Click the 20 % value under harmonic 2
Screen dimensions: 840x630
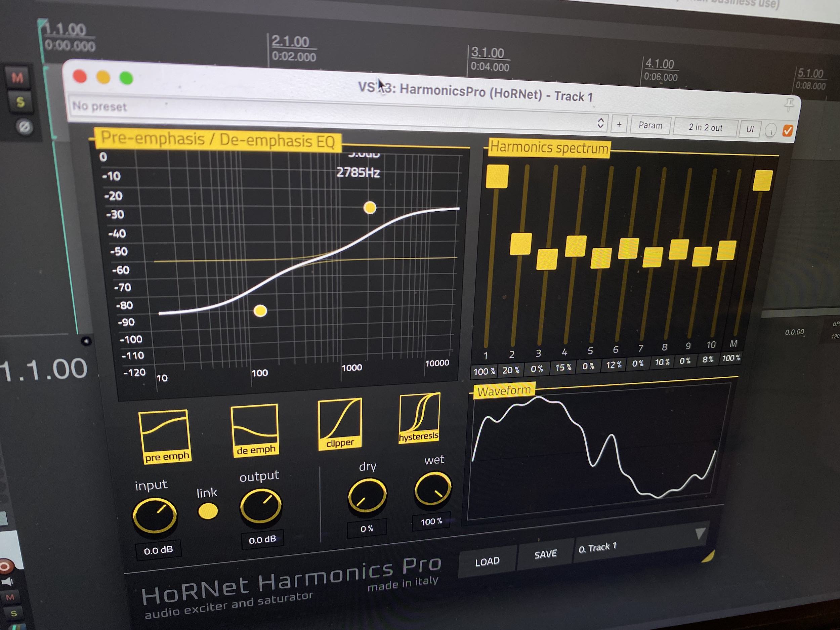(511, 370)
